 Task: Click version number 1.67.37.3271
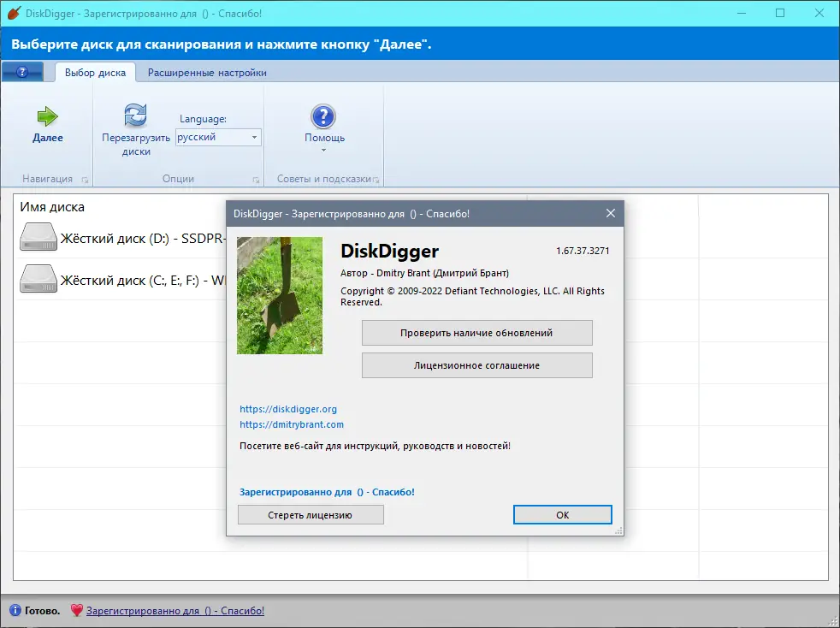[583, 251]
